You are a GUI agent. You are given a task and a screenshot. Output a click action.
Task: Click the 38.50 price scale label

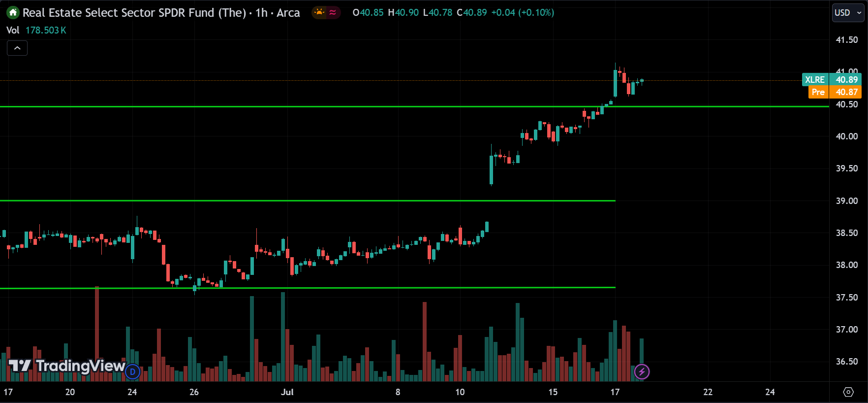pyautogui.click(x=846, y=233)
